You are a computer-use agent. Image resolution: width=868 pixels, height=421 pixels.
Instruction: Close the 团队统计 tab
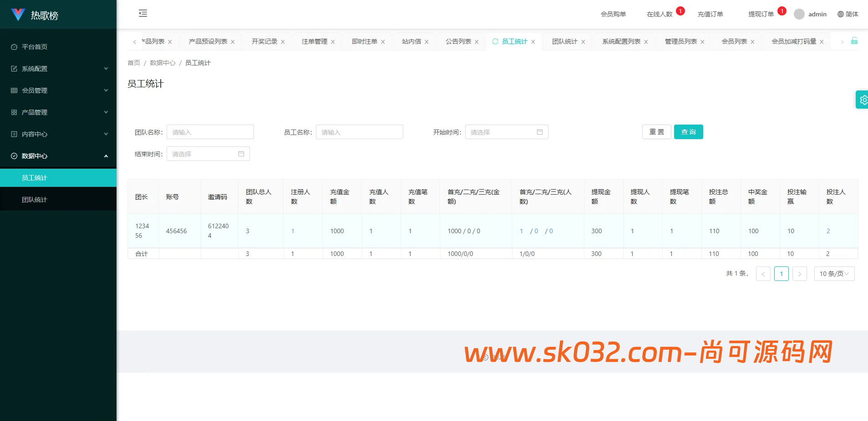(x=583, y=42)
